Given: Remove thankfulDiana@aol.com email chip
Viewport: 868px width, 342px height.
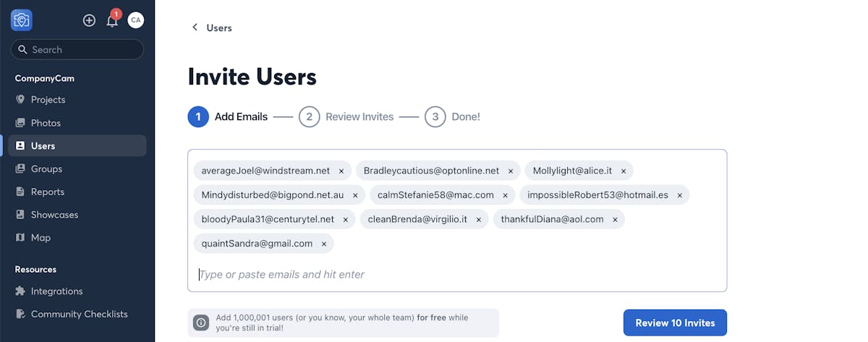Looking at the screenshot, I should tap(615, 219).
